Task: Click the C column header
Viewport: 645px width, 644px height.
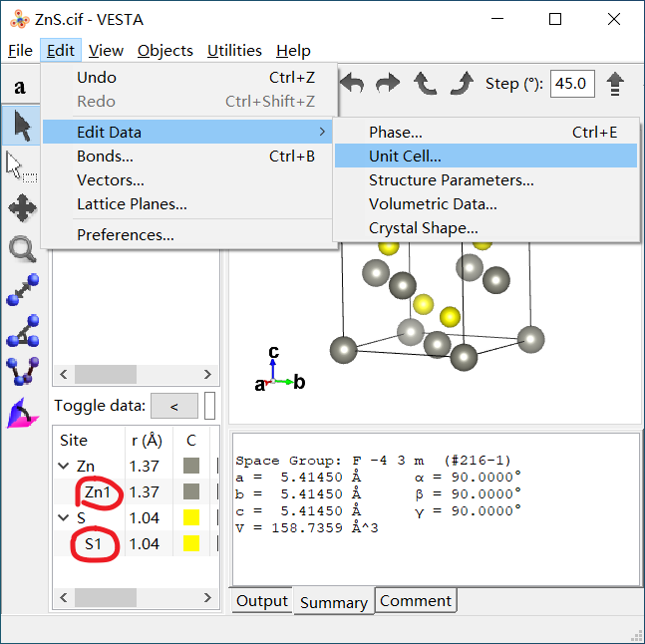Action: [191, 440]
